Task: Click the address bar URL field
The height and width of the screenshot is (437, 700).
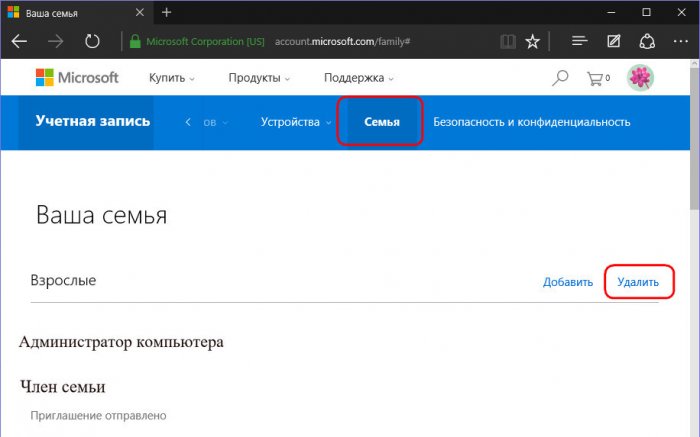Action: click(x=342, y=42)
